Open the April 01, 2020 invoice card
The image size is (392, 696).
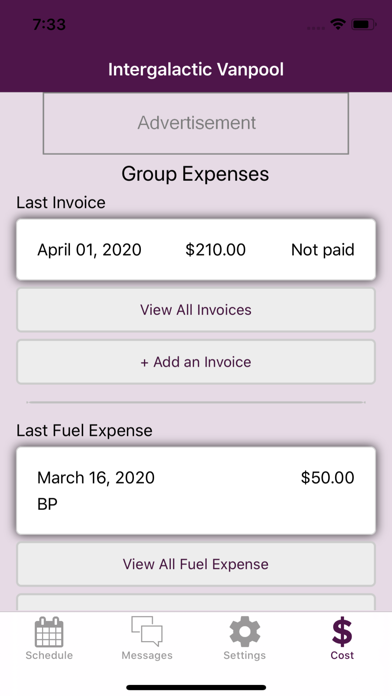[x=196, y=249]
